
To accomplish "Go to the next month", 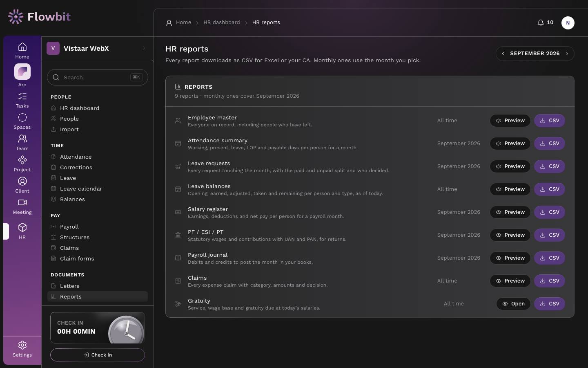I will click(x=567, y=54).
